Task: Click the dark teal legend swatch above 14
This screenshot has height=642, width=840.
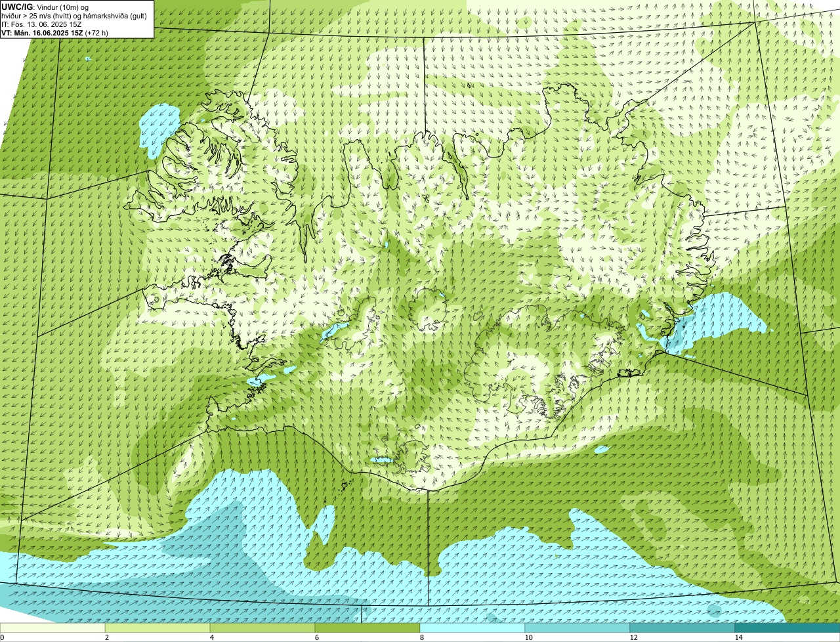Action: pos(787,628)
